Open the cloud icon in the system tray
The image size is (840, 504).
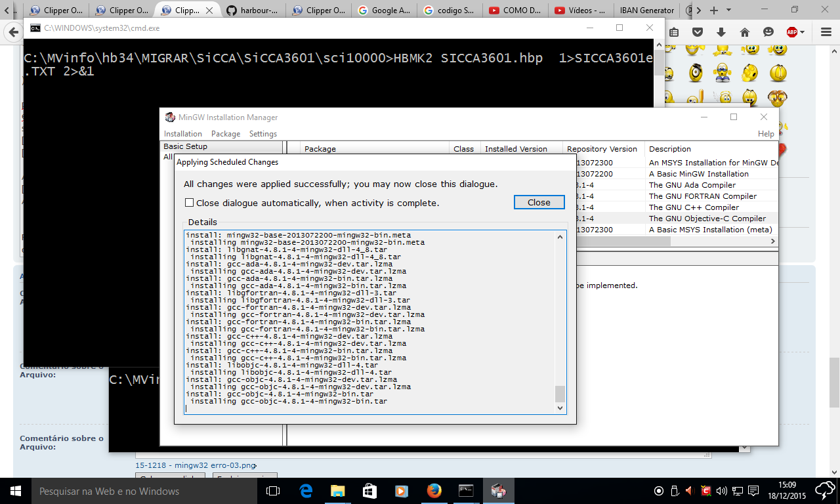click(825, 490)
